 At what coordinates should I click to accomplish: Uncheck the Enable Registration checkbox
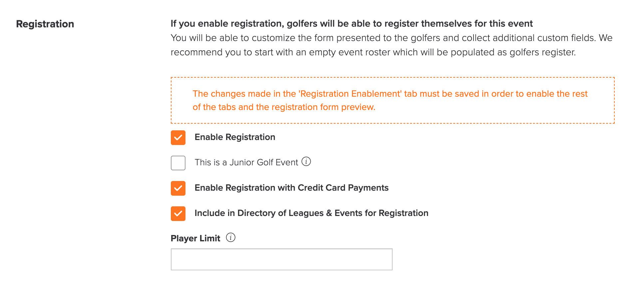pos(178,138)
